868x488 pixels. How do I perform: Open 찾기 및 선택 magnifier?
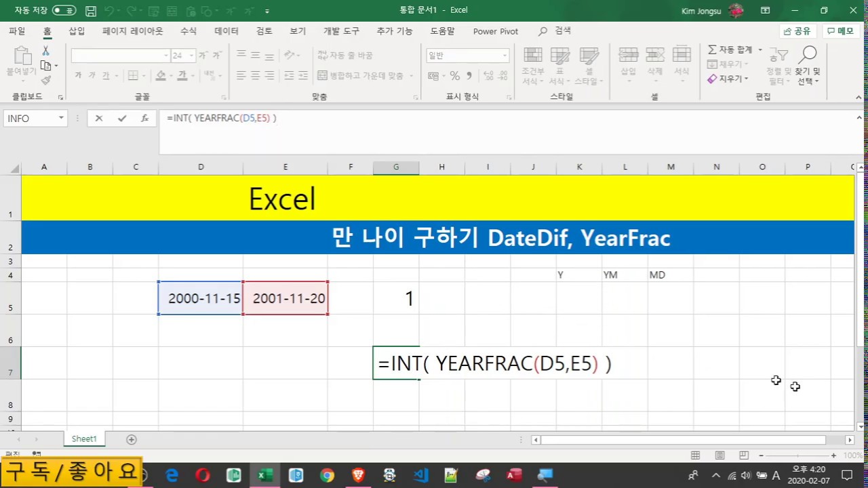[808, 66]
